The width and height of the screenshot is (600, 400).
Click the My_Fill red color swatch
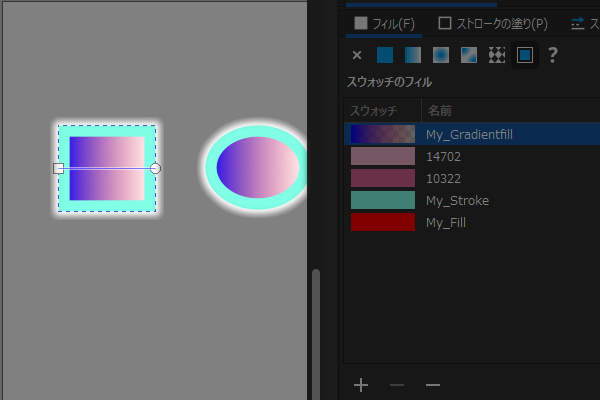[383, 222]
